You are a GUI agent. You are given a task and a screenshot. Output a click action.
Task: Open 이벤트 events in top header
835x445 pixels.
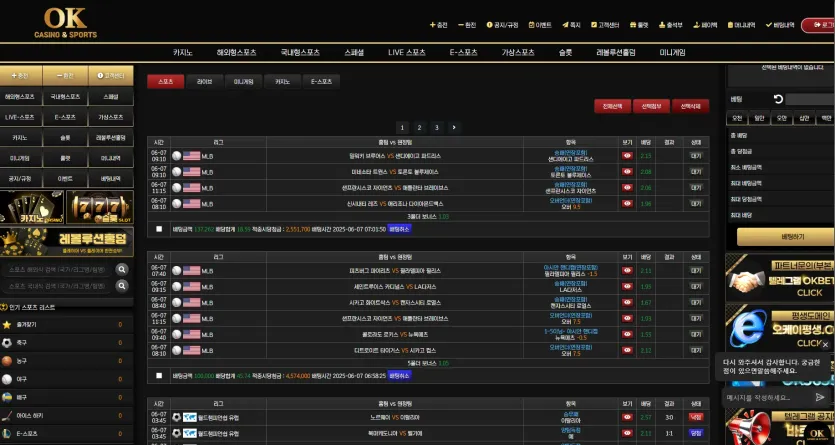tap(540, 25)
